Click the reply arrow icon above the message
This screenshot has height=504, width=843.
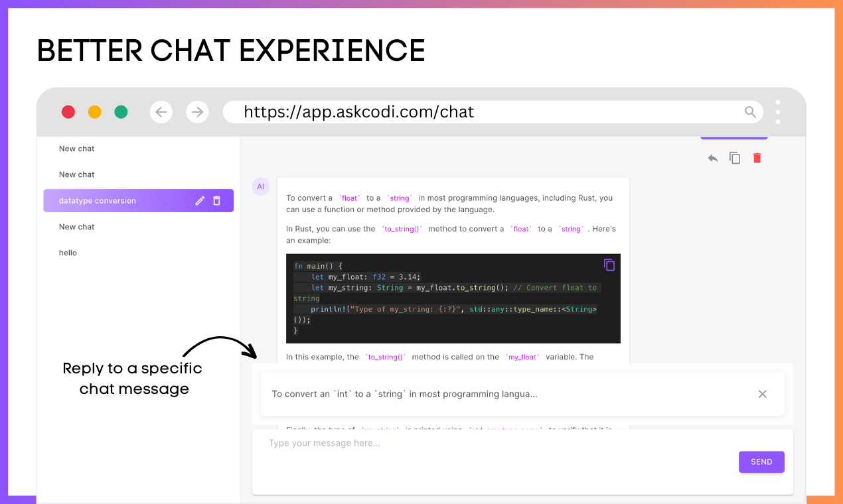click(713, 158)
